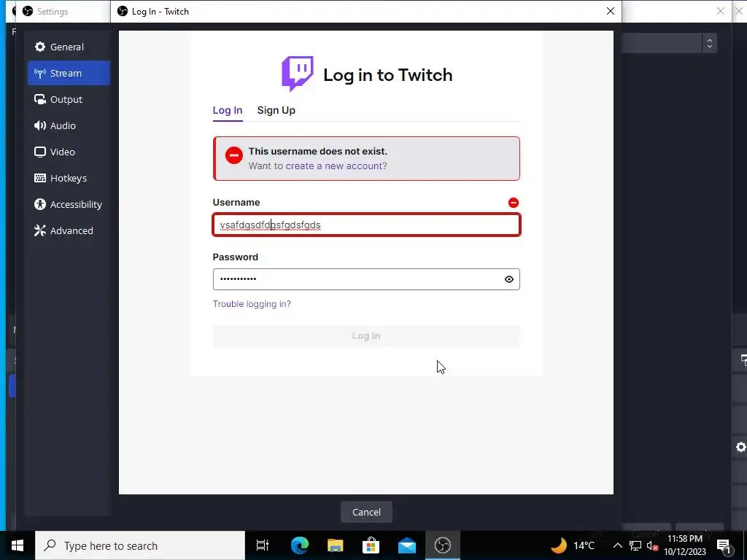747x560 pixels.
Task: Click the OBS logo in Settings title bar
Action: (x=28, y=11)
